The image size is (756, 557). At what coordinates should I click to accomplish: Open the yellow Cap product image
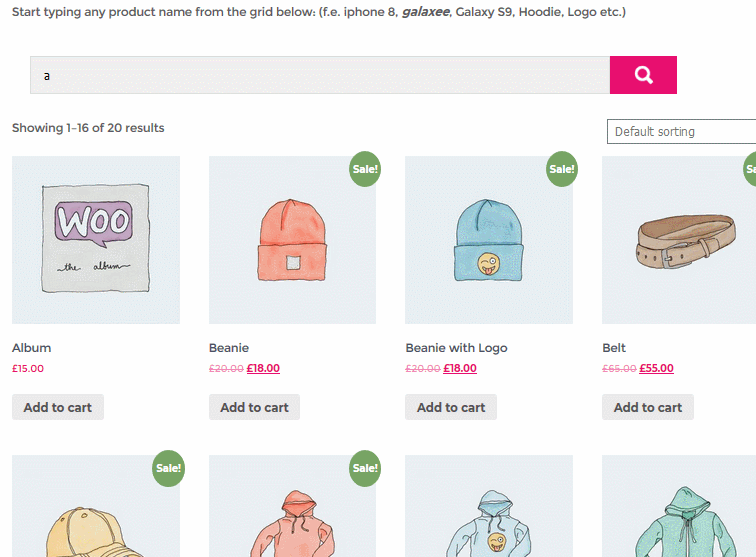(96, 506)
